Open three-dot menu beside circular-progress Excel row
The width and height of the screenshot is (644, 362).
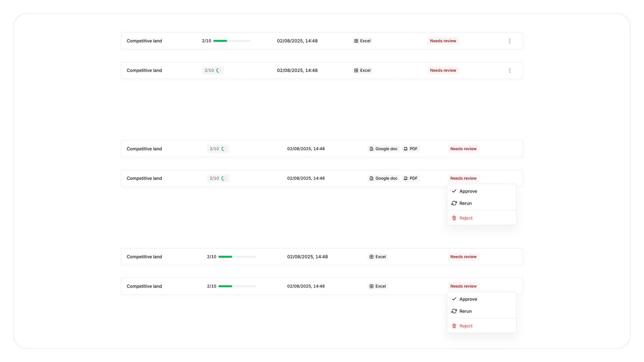pyautogui.click(x=510, y=70)
